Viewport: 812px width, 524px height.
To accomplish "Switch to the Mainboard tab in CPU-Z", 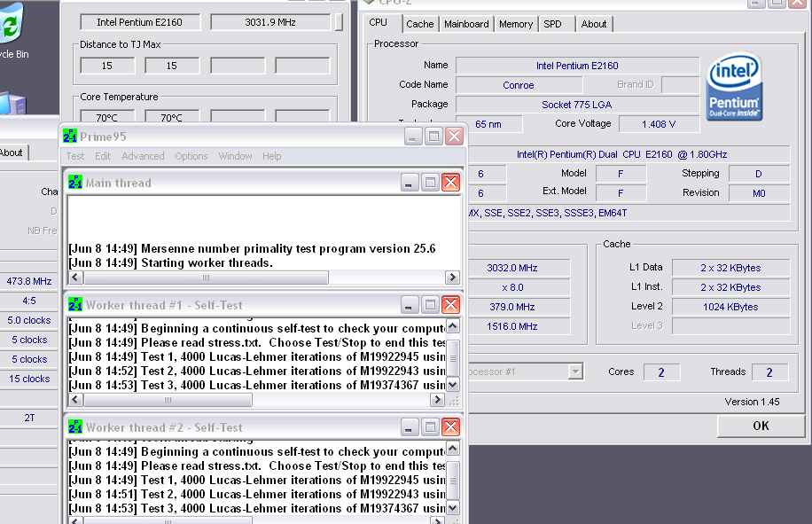I will tap(466, 24).
